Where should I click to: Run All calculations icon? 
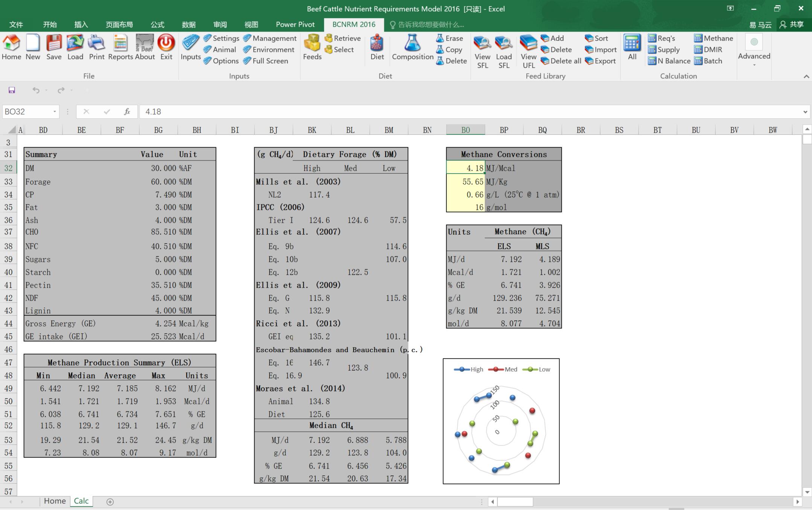[x=632, y=47]
